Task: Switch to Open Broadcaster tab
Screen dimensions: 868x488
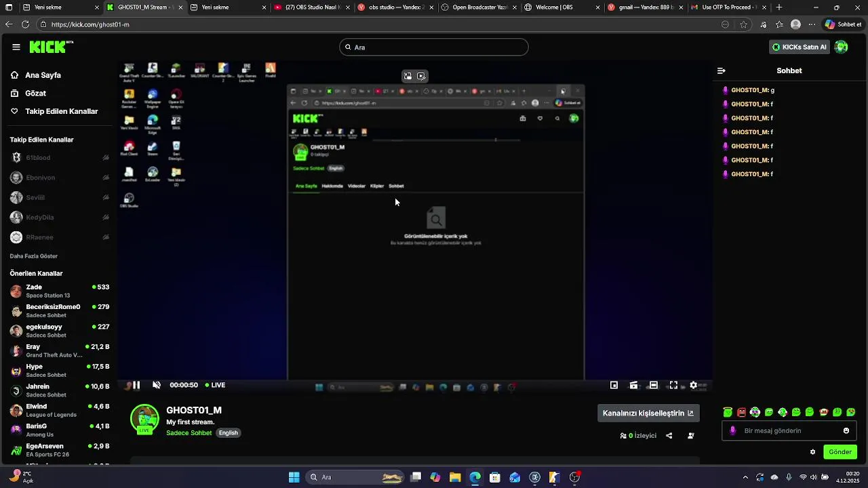Action: pyautogui.click(x=479, y=7)
